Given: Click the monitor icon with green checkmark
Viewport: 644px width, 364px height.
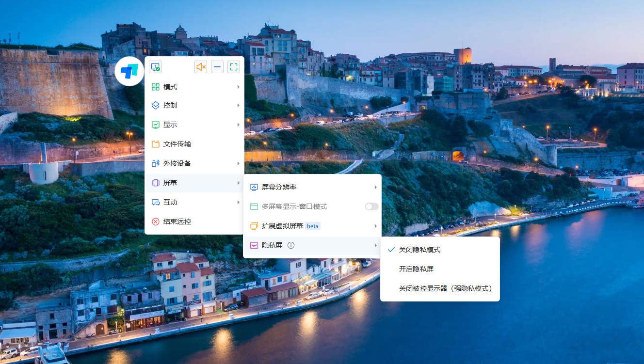Looking at the screenshot, I should (155, 67).
